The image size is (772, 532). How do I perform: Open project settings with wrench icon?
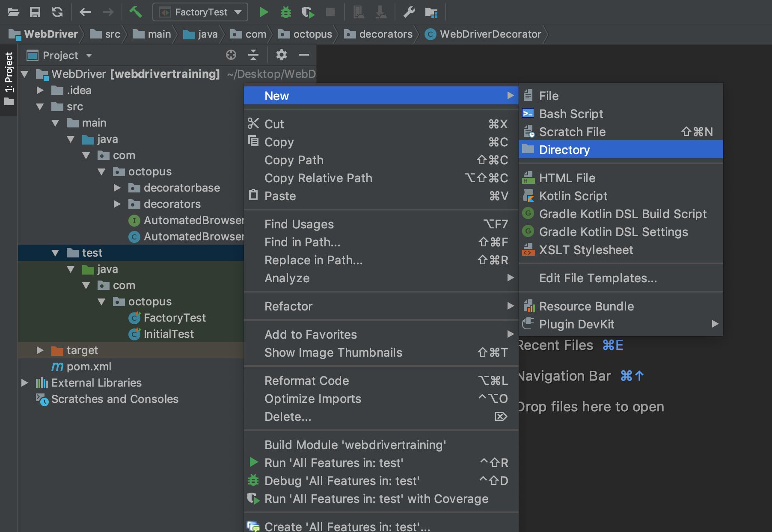tap(409, 12)
